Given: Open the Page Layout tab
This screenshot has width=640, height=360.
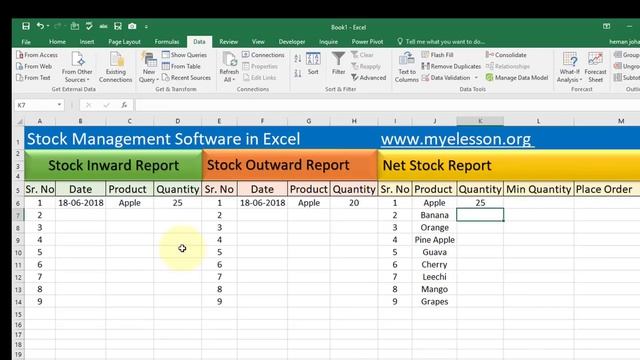Looking at the screenshot, I should [x=124, y=42].
